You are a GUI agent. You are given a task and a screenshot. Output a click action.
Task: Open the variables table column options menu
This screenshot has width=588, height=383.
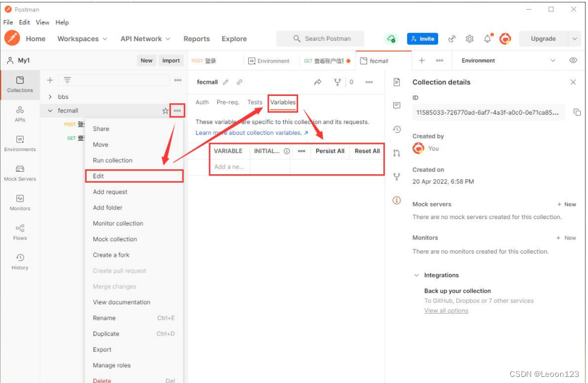click(x=302, y=151)
